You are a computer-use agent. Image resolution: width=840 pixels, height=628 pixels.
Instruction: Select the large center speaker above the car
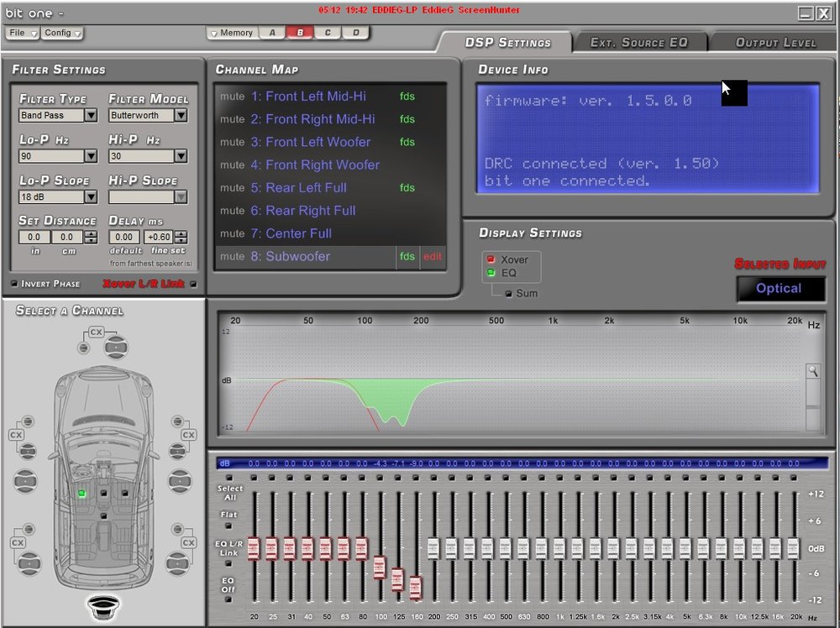click(116, 348)
